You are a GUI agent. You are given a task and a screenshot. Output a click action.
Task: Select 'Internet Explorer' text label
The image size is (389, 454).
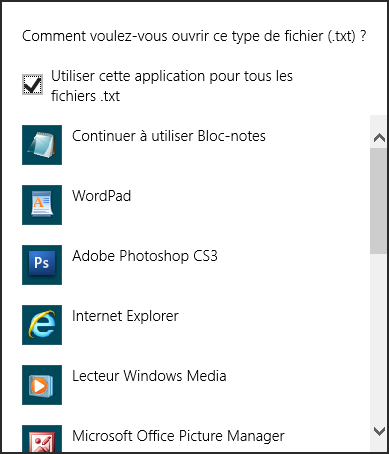(x=125, y=316)
